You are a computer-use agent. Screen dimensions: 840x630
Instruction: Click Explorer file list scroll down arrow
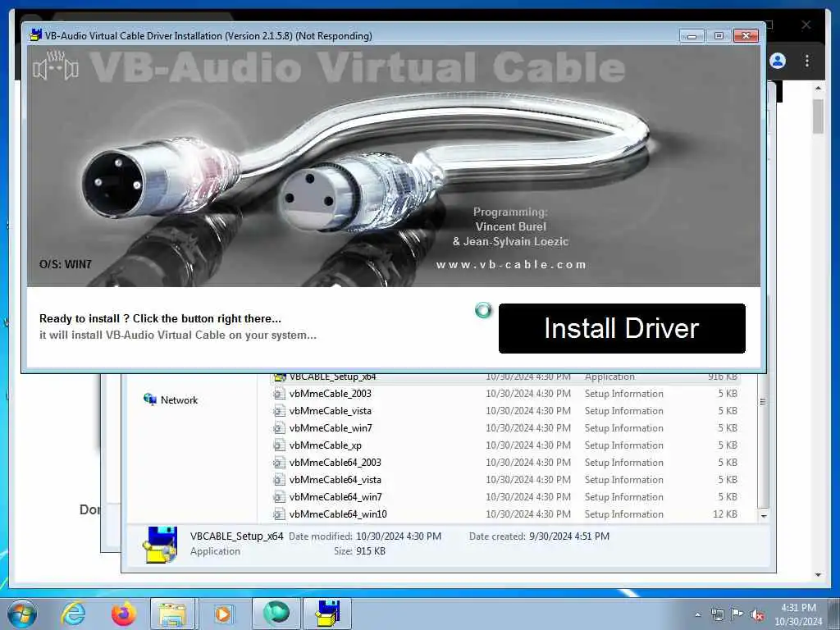click(x=764, y=516)
